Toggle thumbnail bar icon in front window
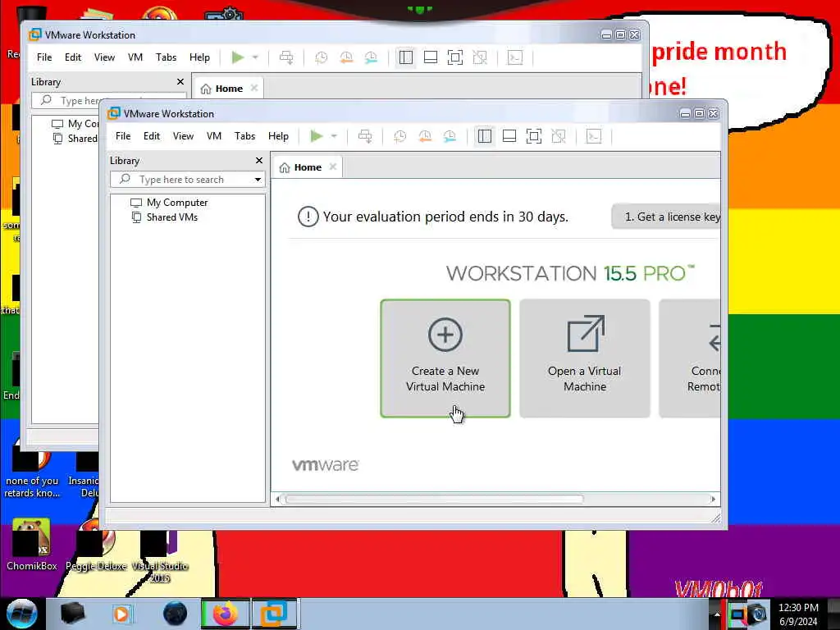This screenshot has height=630, width=840. tap(509, 136)
